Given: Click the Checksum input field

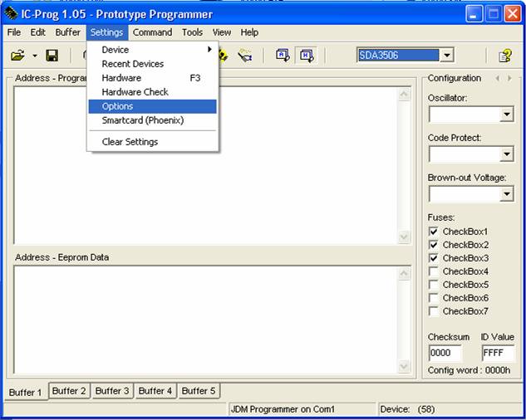Looking at the screenshot, I should 445,353.
